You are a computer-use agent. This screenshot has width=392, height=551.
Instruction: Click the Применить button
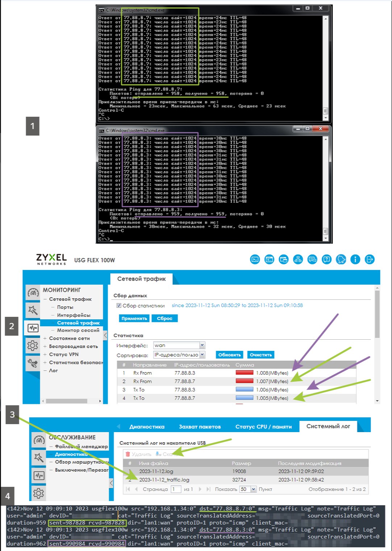pos(134,318)
